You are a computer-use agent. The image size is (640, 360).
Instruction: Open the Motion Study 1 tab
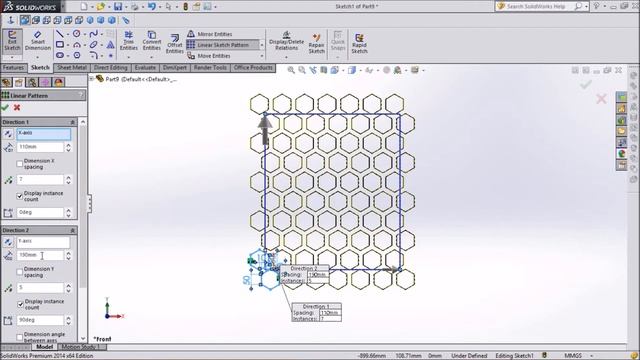81,347
